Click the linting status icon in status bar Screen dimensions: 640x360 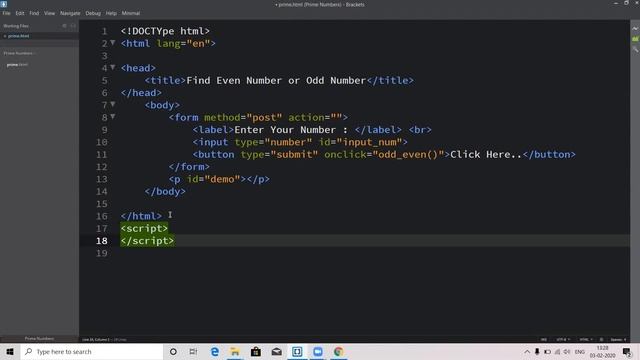601,339
